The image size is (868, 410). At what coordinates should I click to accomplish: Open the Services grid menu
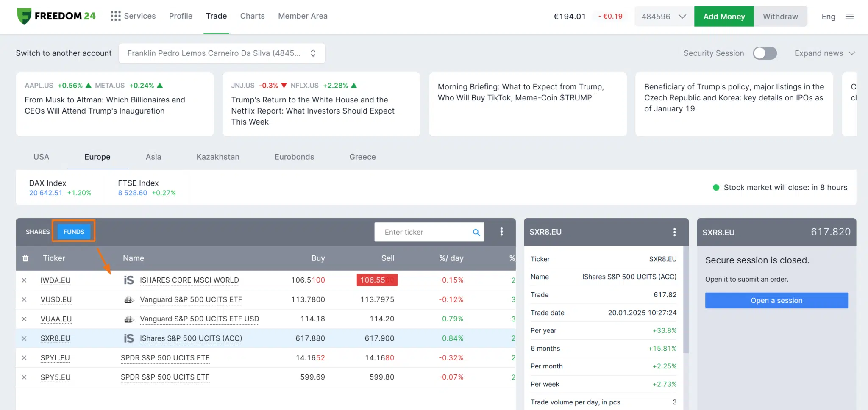(115, 16)
